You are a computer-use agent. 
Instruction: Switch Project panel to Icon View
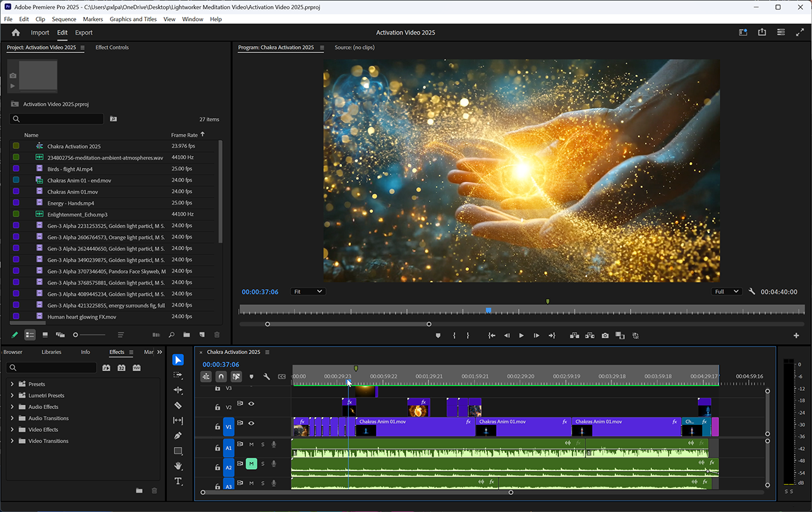(45, 335)
